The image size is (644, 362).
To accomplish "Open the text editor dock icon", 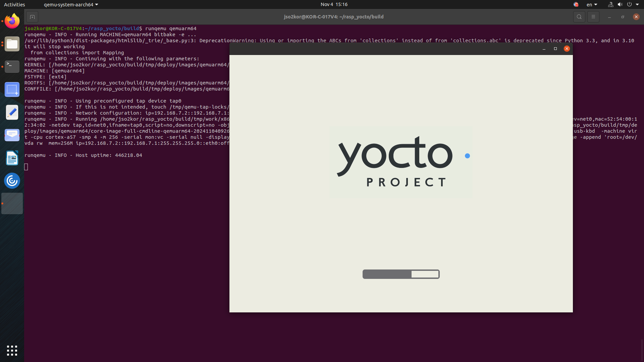I will (x=12, y=112).
